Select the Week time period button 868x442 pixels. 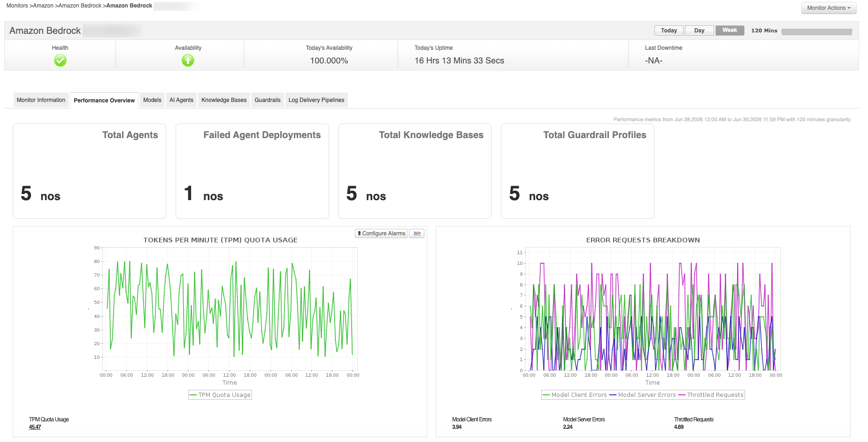coord(730,31)
